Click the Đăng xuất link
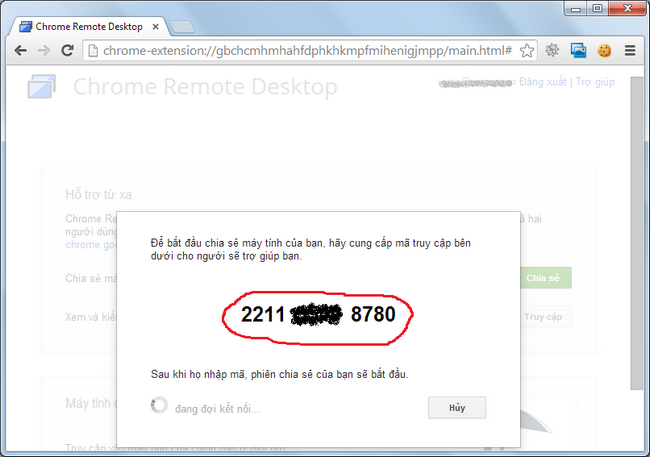Image resolution: width=650 pixels, height=457 pixels. pyautogui.click(x=542, y=81)
